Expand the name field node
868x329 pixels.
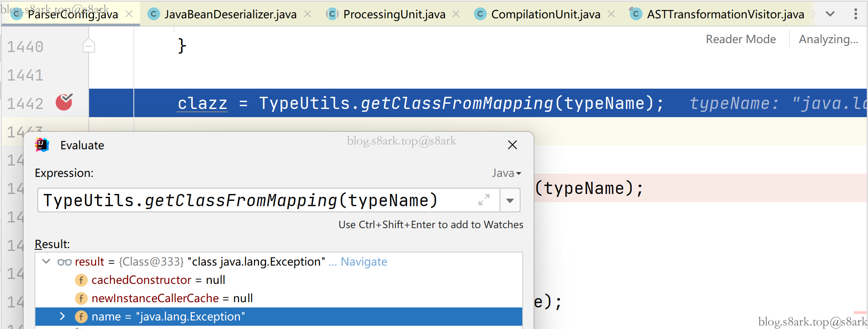[x=62, y=316]
